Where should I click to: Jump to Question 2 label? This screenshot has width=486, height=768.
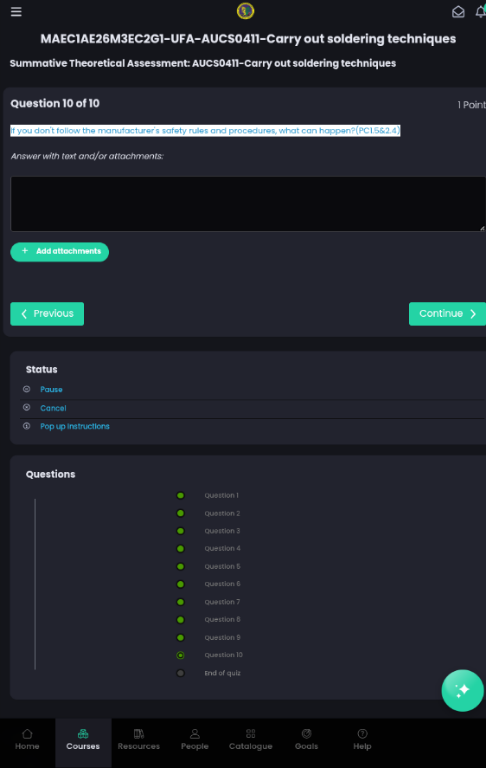point(222,513)
